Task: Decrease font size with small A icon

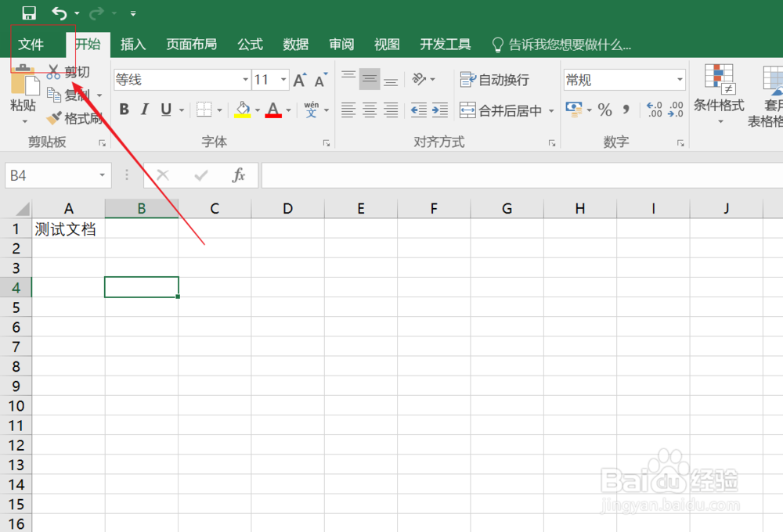Action: [x=320, y=80]
